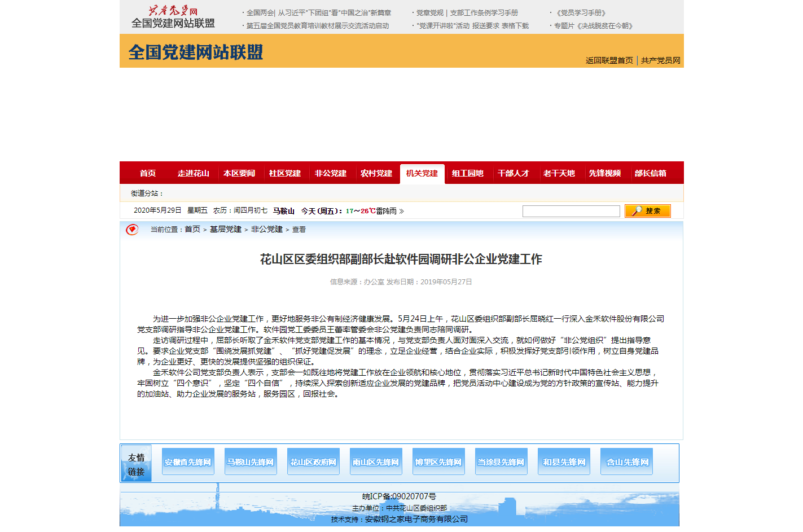The width and height of the screenshot is (803, 532).
Task: Type in the search input field
Action: coord(571,212)
